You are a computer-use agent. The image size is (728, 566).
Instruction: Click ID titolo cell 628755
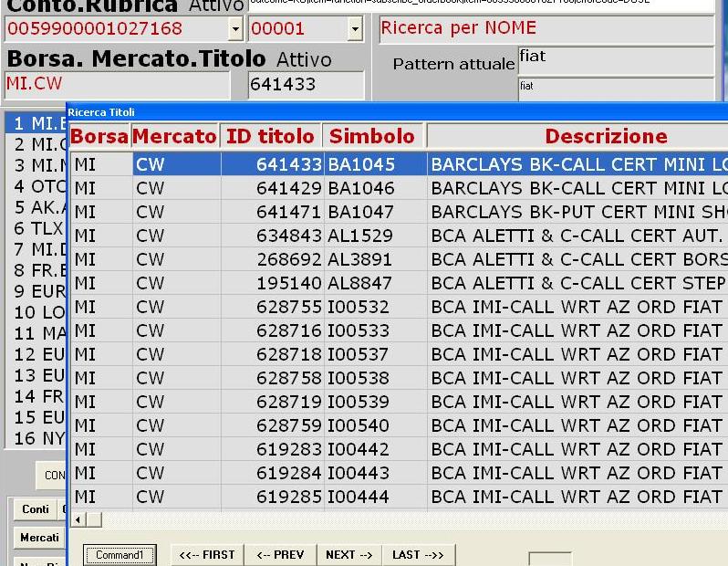pos(273,307)
